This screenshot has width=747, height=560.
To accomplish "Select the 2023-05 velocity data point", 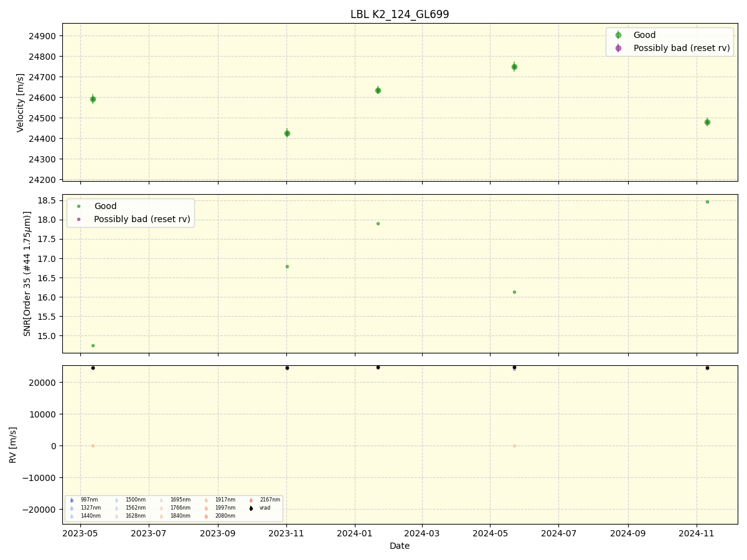I will pyautogui.click(x=93, y=99).
